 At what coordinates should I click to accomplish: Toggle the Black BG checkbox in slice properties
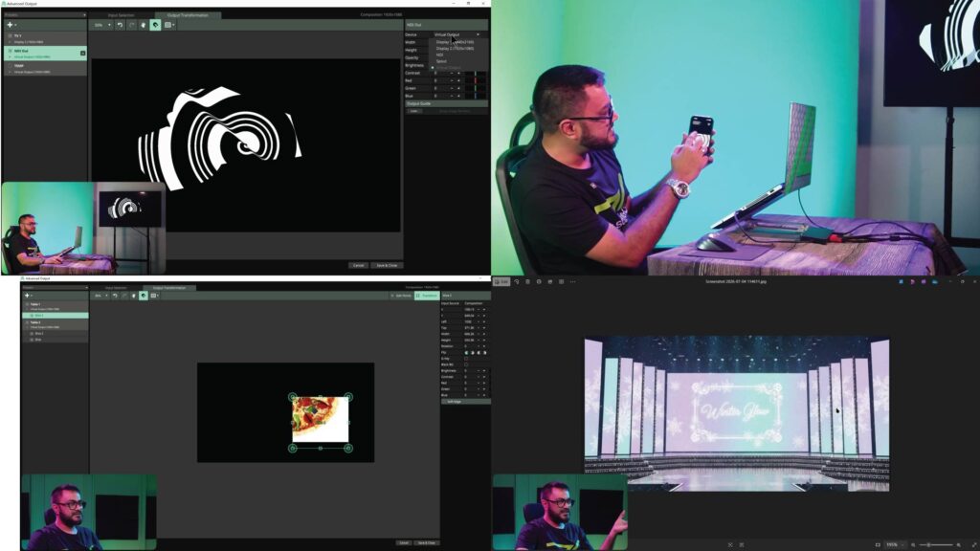pyautogui.click(x=466, y=364)
